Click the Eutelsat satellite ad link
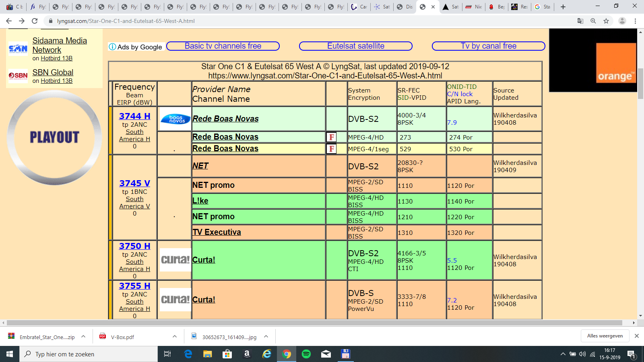 356,46
